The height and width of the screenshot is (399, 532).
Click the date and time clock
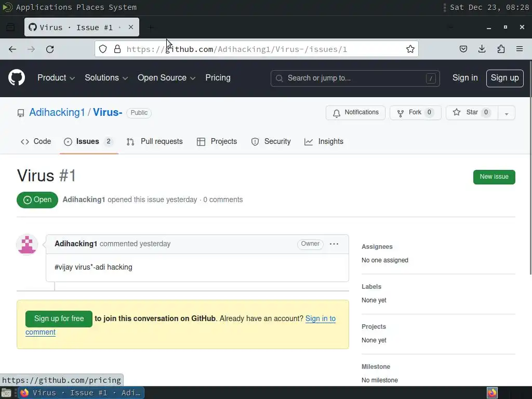click(x=489, y=7)
